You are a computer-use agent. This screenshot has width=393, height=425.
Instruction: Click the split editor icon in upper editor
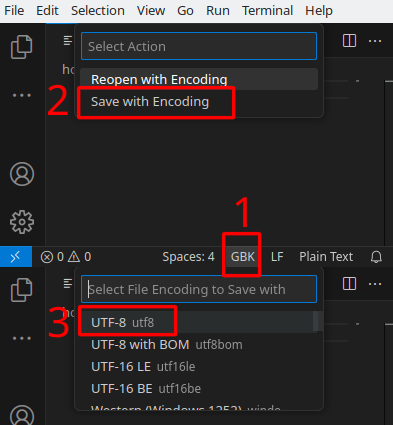(349, 41)
